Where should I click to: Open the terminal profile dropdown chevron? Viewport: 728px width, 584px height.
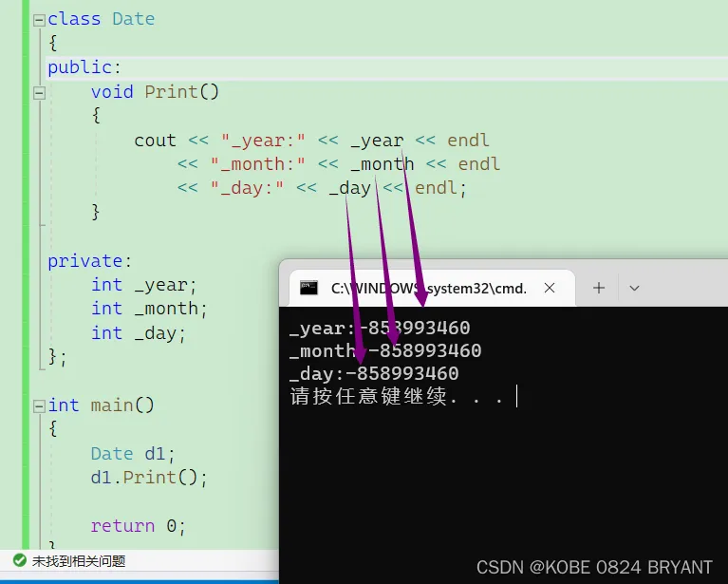click(634, 289)
